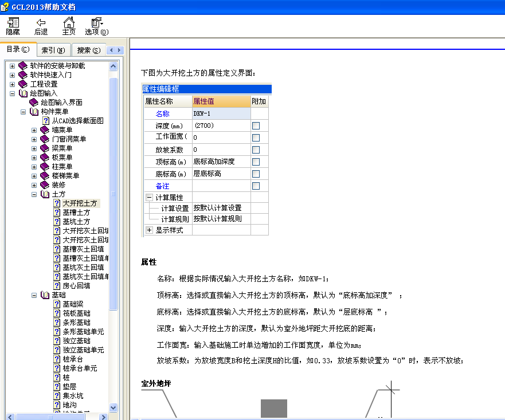This screenshot has width=505, height=420.
Task: Collapse the 构件菜单 tree node
Action: tap(23, 112)
